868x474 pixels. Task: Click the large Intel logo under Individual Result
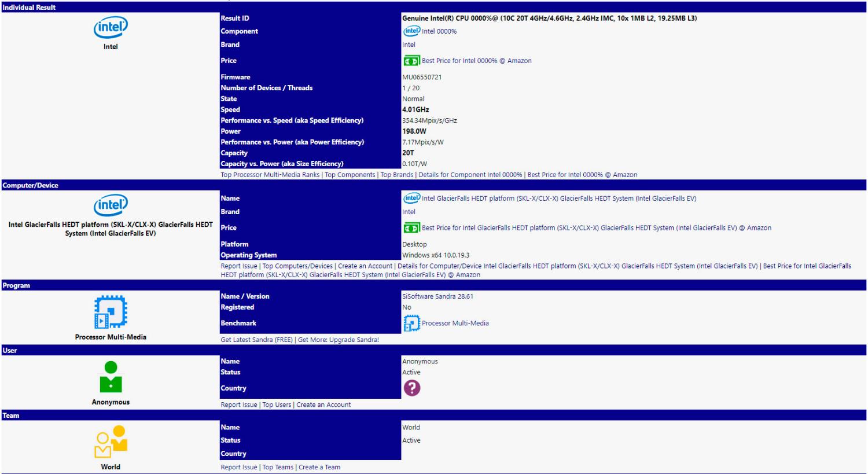point(111,27)
